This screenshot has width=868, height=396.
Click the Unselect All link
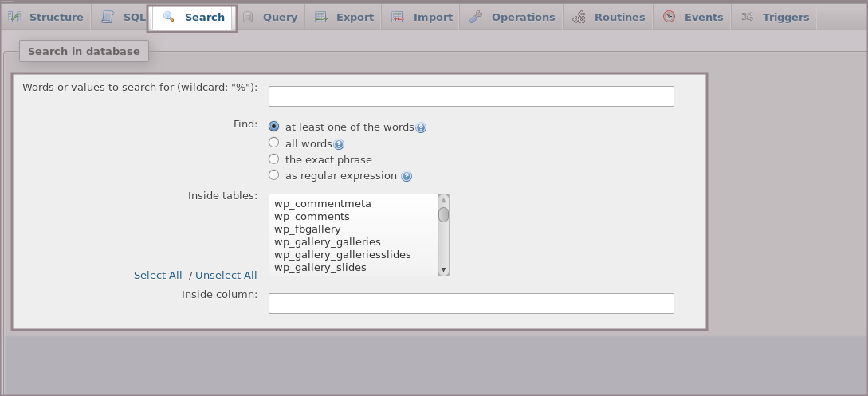click(x=226, y=275)
